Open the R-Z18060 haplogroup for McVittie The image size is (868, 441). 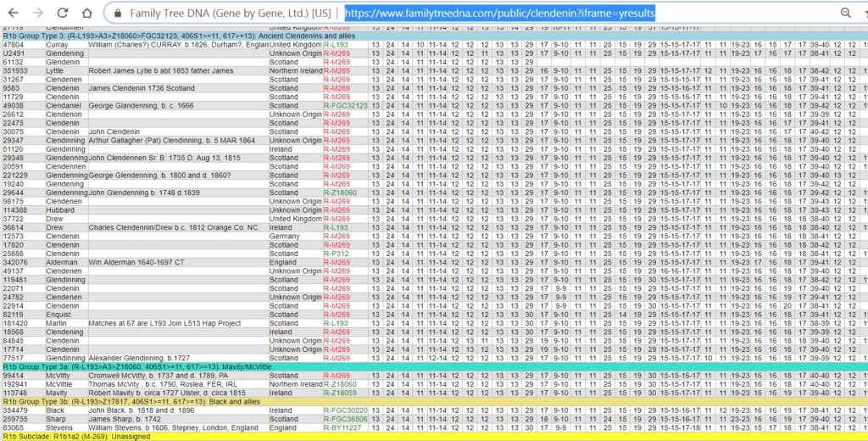pyautogui.click(x=340, y=384)
